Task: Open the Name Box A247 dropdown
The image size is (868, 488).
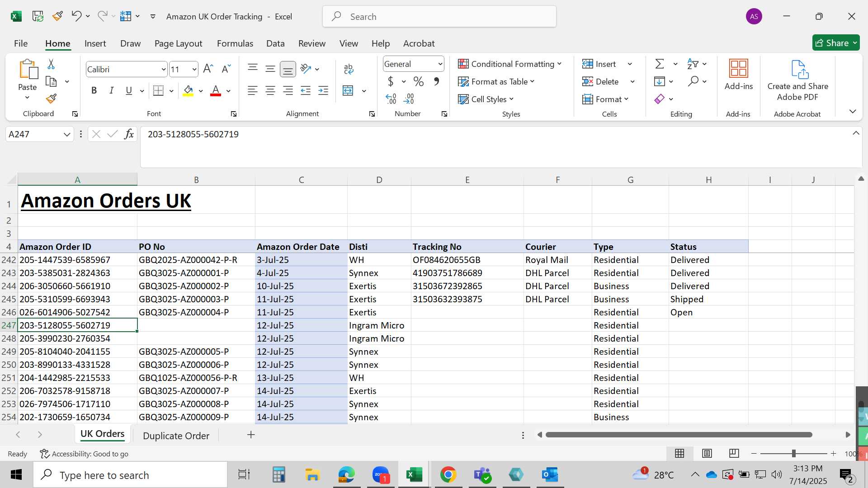Action: click(x=67, y=134)
